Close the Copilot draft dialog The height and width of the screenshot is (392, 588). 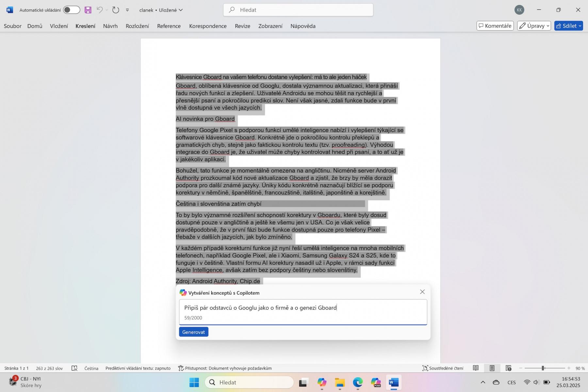coord(422,292)
